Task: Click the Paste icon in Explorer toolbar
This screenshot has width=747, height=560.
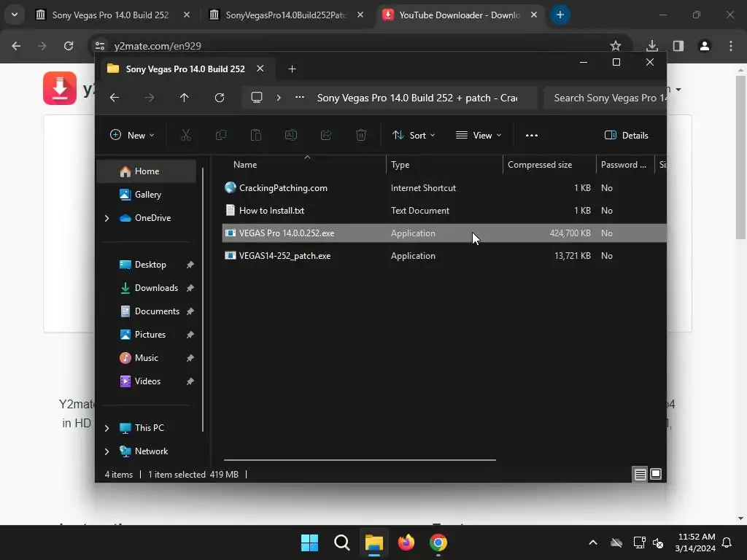Action: 256,135
